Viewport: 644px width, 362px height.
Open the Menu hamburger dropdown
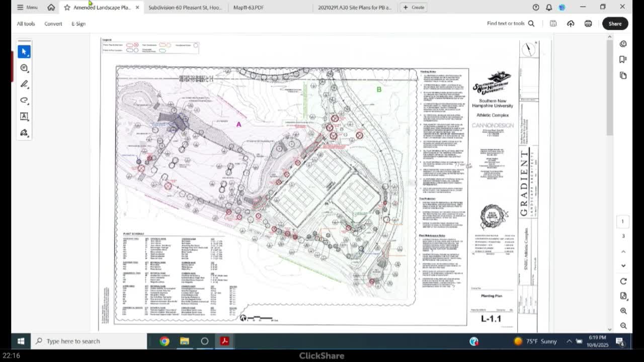point(27,8)
